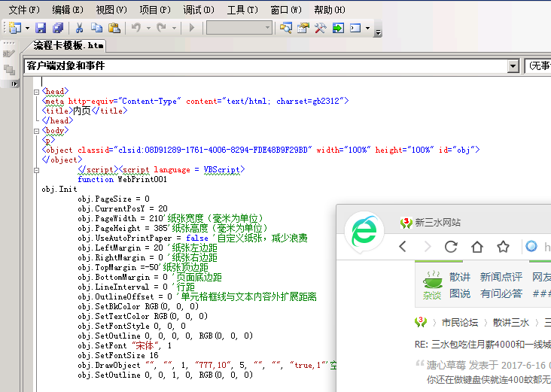The height and width of the screenshot is (392, 551).
Task: Click the browser Back arrow
Action: [x=403, y=247]
